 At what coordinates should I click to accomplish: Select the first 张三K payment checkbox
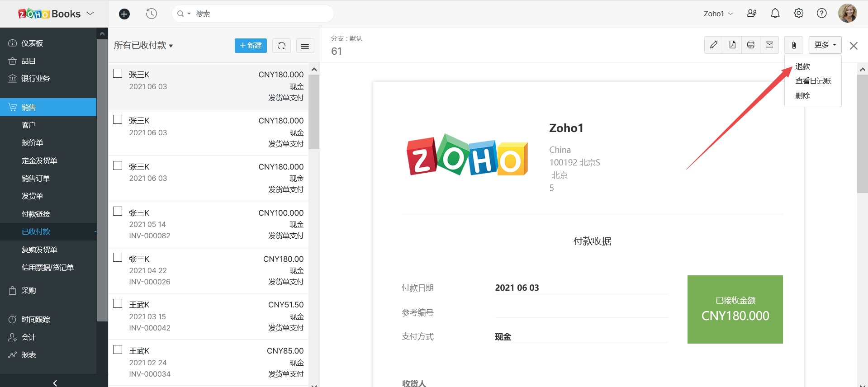point(118,73)
